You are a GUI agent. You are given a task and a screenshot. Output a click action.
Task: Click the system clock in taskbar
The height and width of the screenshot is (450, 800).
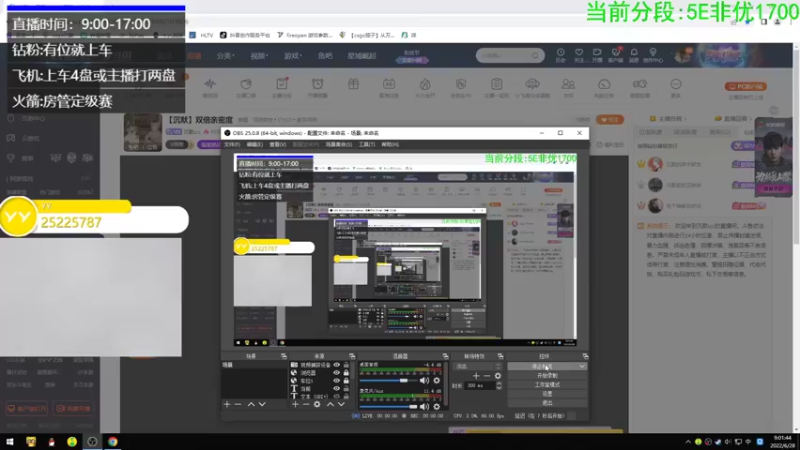point(783,442)
